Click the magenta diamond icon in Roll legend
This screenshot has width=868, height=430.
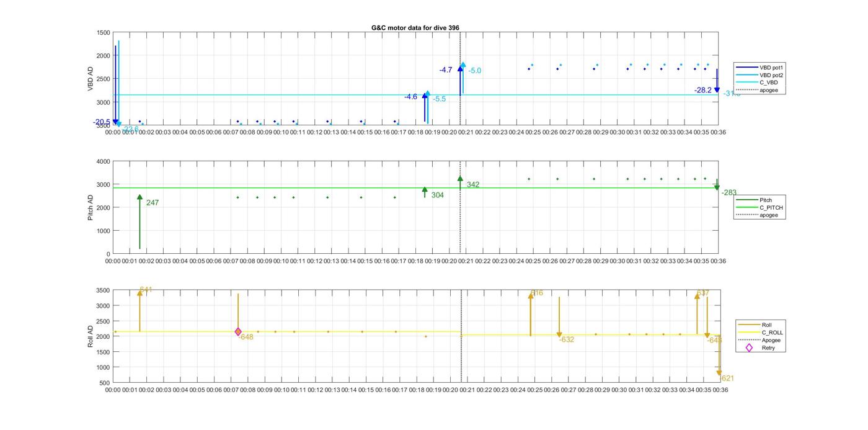[749, 347]
